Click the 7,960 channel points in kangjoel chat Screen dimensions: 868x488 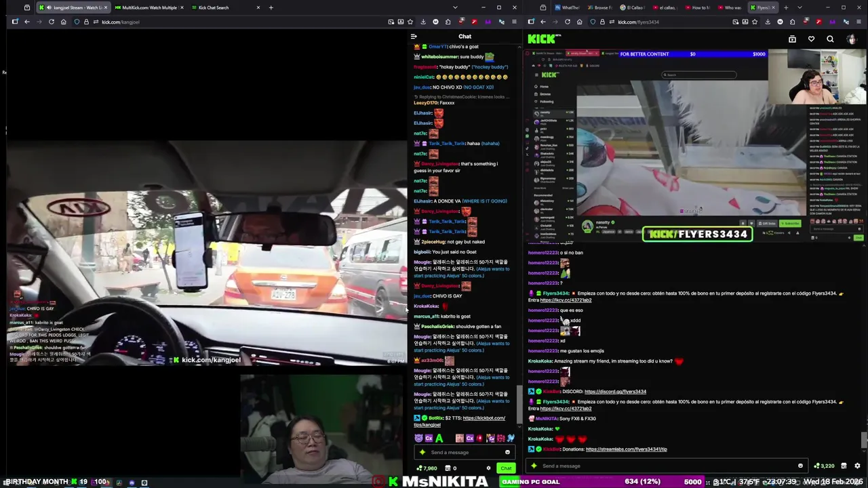pyautogui.click(x=427, y=468)
